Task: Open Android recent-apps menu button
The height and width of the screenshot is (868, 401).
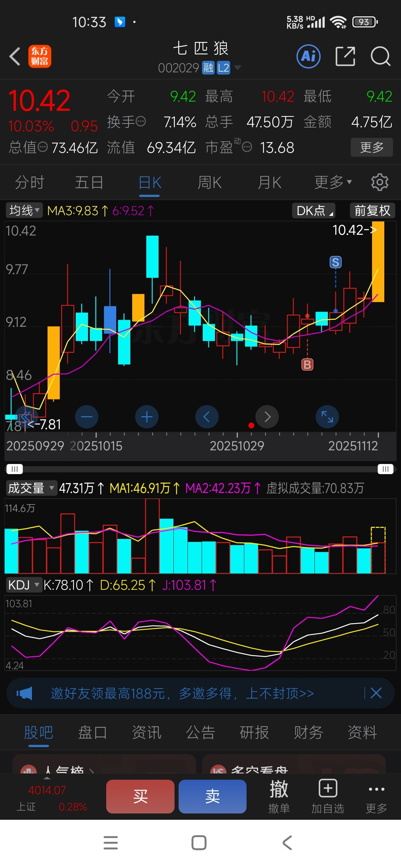Action: 111,843
